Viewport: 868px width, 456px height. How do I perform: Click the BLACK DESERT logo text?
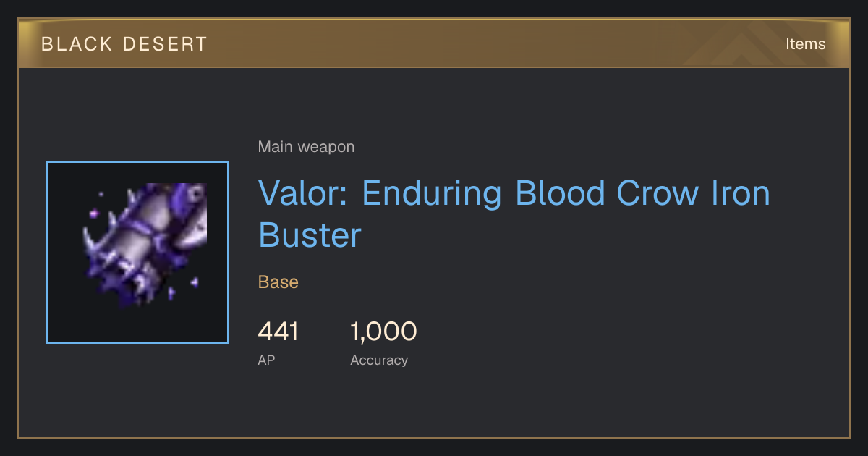click(x=124, y=44)
